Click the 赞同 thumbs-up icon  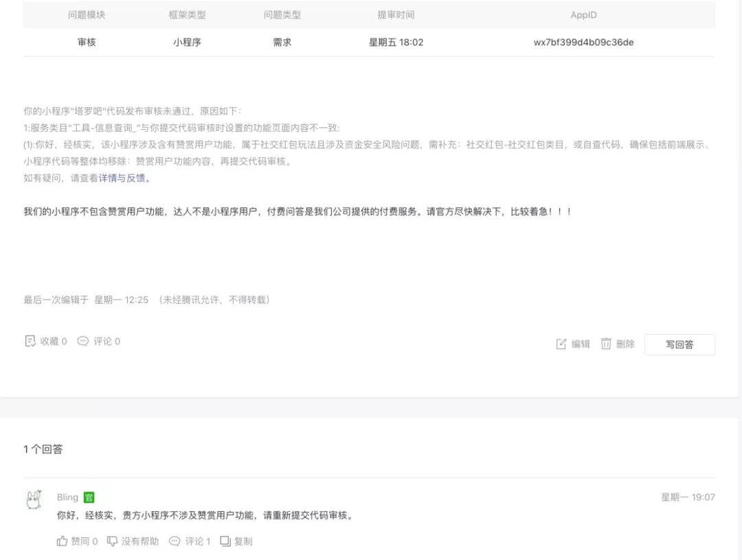click(x=62, y=541)
